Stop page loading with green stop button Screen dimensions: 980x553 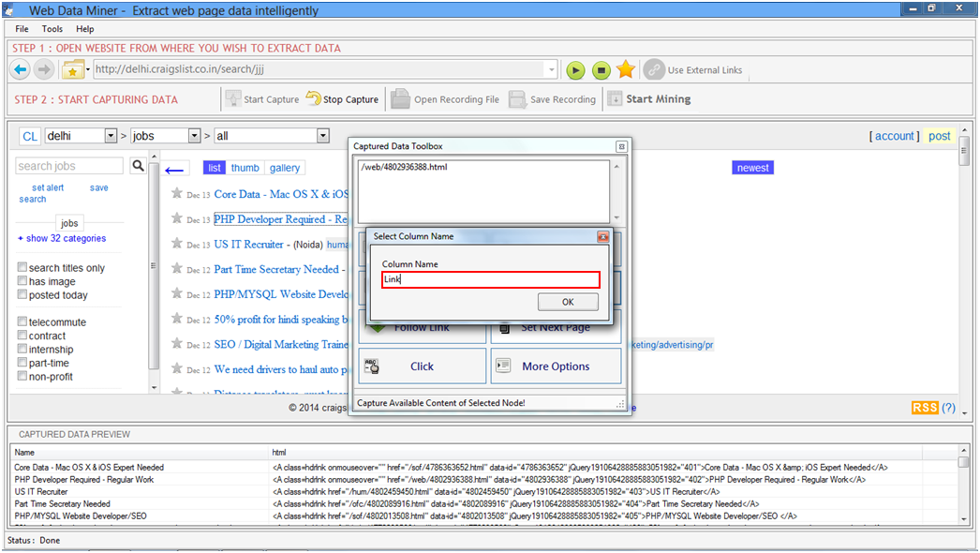[601, 70]
